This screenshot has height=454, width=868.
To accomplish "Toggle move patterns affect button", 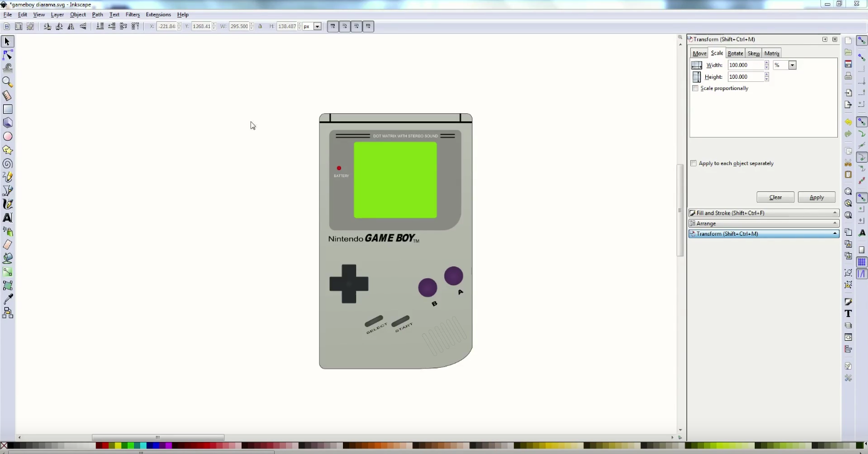I will pos(369,26).
